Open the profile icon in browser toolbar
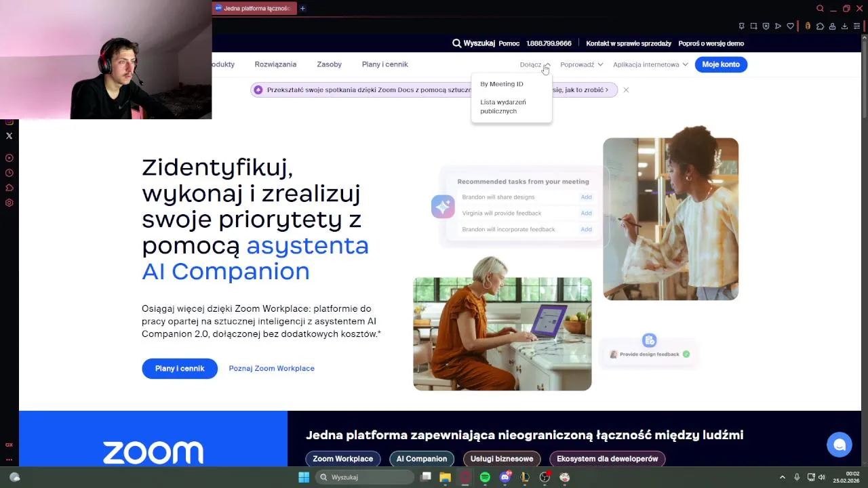Viewport: 868px width, 488px height. [x=832, y=26]
